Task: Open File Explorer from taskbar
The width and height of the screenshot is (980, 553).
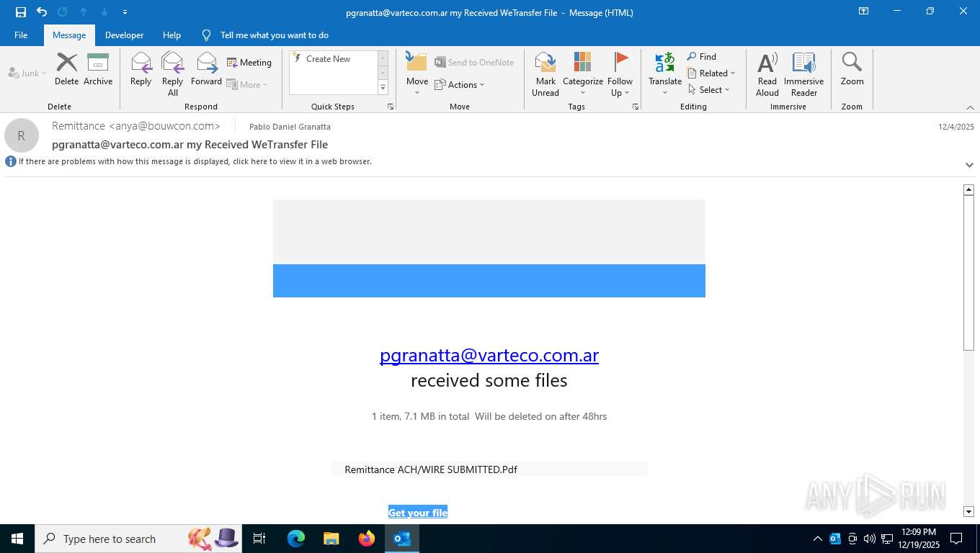Action: (331, 539)
